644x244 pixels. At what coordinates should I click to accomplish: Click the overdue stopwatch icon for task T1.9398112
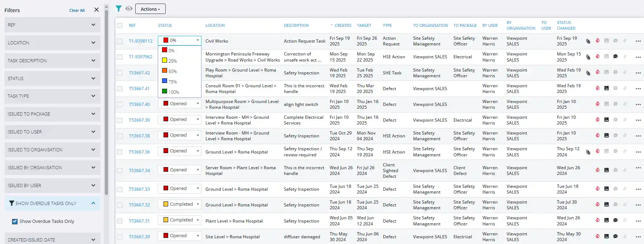(597, 41)
